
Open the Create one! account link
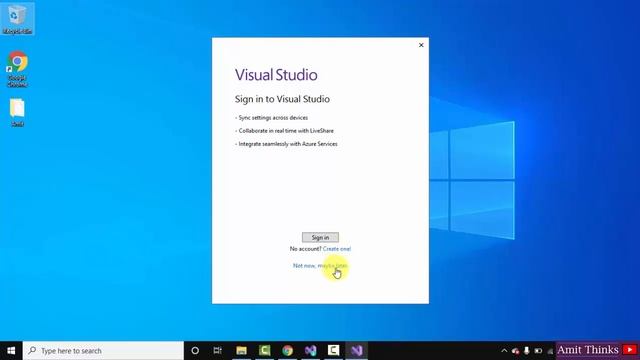coord(337,249)
